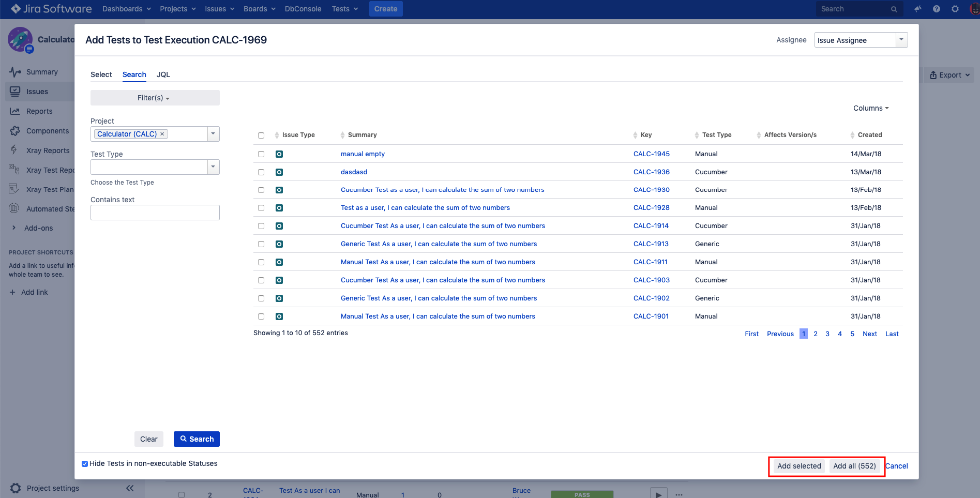Check the row for CALC-1928

point(261,208)
